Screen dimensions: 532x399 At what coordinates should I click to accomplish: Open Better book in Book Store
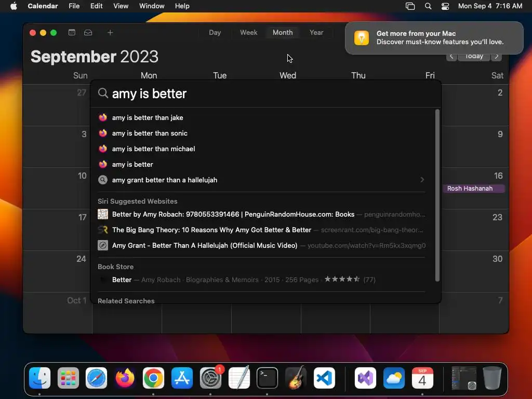coord(261,280)
